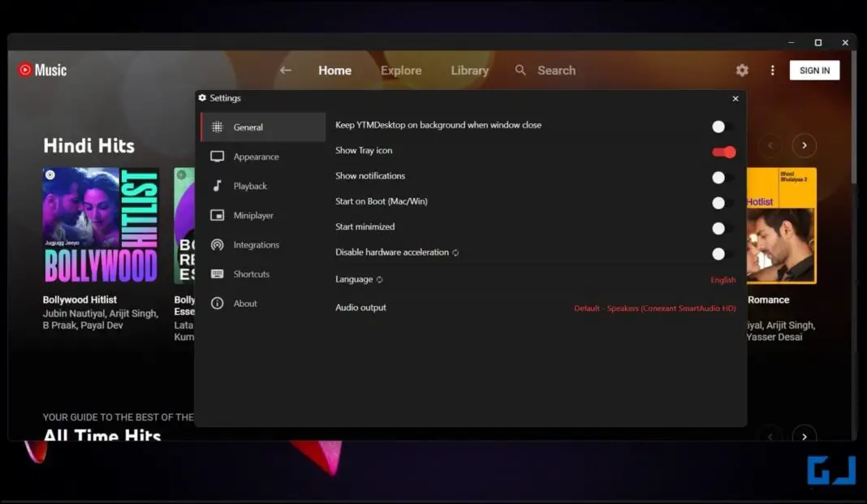The height and width of the screenshot is (504, 867).
Task: Open the Shortcuts keyboard icon
Action: coord(217,274)
